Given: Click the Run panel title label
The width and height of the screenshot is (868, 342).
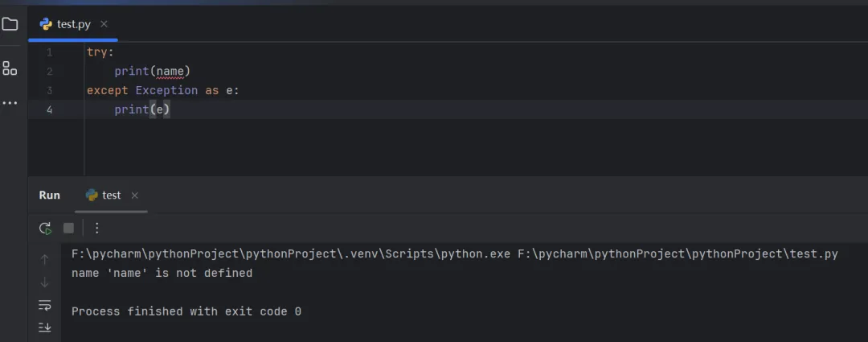Looking at the screenshot, I should 49,195.
